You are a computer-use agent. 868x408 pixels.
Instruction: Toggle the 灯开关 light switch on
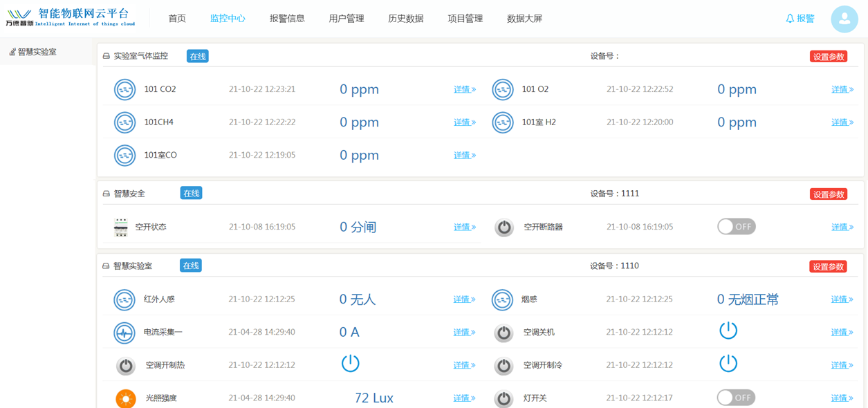(736, 398)
